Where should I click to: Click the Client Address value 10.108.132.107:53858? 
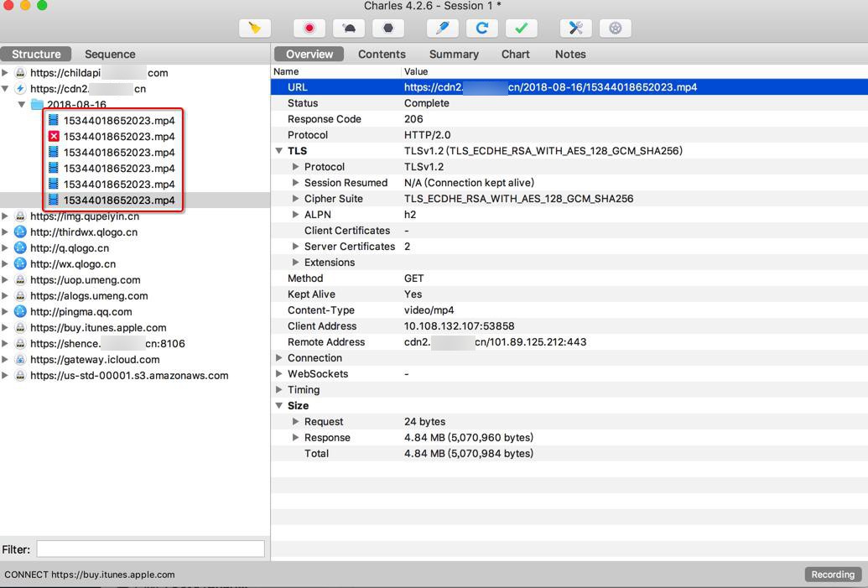tap(459, 326)
